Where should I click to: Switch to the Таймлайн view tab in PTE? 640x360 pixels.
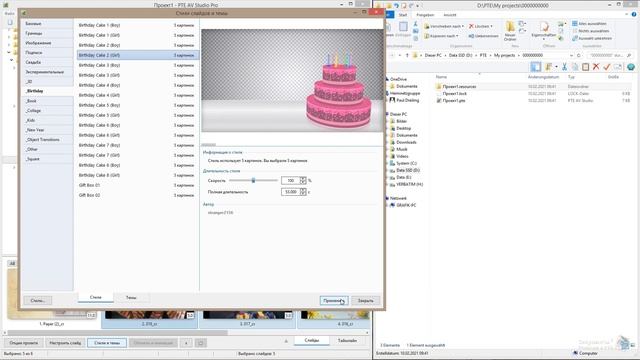(x=347, y=340)
